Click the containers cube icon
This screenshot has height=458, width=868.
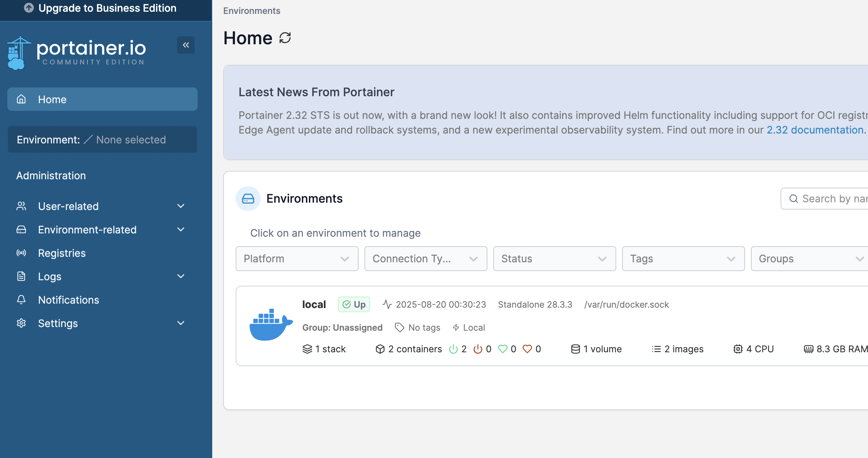click(x=380, y=349)
